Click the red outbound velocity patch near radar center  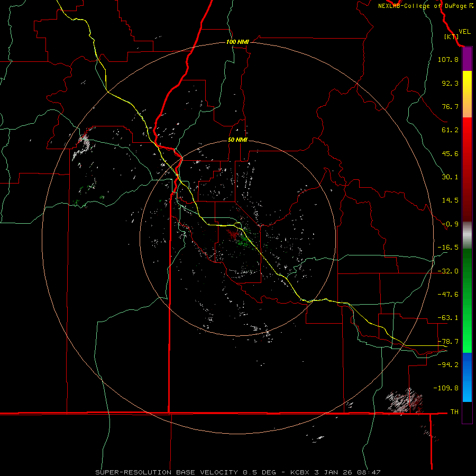point(233,234)
